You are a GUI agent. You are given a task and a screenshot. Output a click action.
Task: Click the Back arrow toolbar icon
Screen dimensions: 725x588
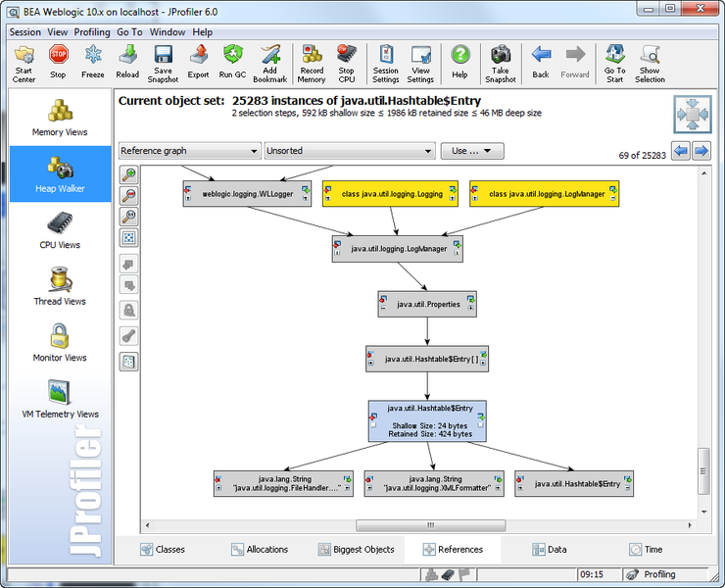coord(541,62)
